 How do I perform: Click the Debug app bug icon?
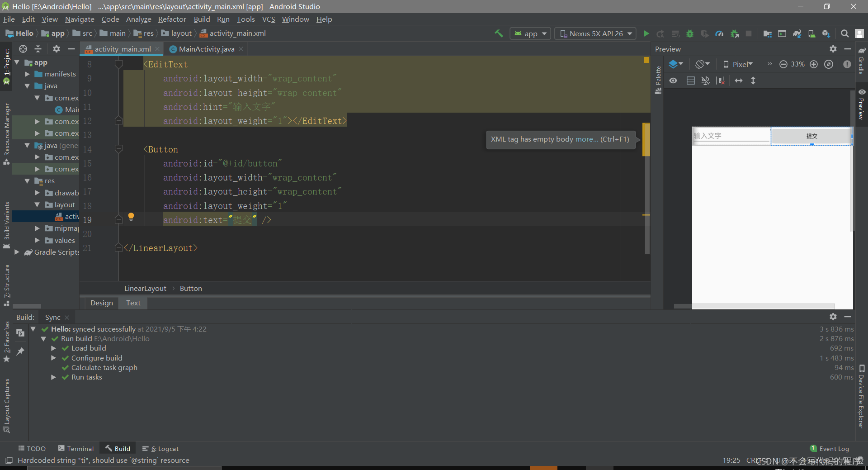690,33
